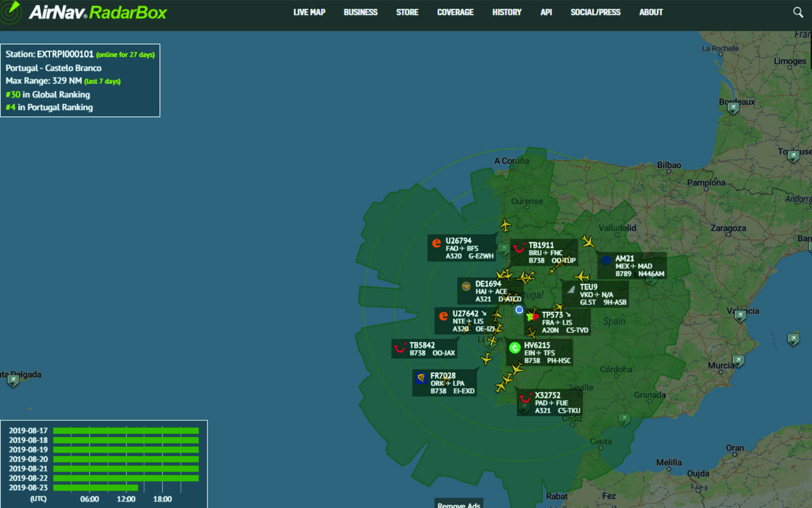
Task: Click aircraft icon north near Ourense
Action: [505, 225]
